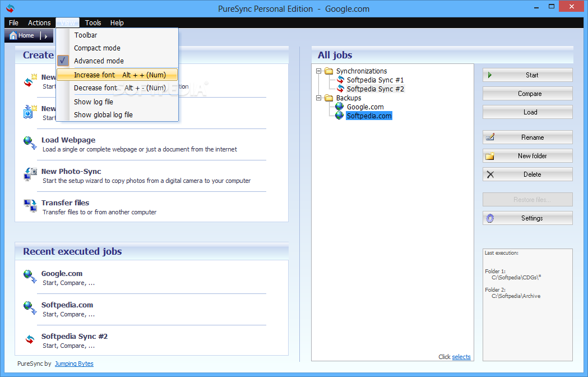Open the File menu
This screenshot has height=377, width=588.
(x=13, y=22)
